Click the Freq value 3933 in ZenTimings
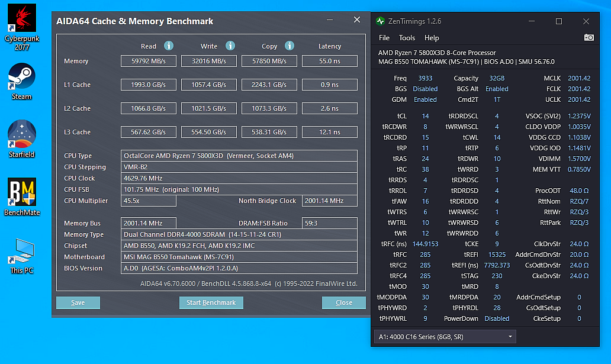 (425, 78)
